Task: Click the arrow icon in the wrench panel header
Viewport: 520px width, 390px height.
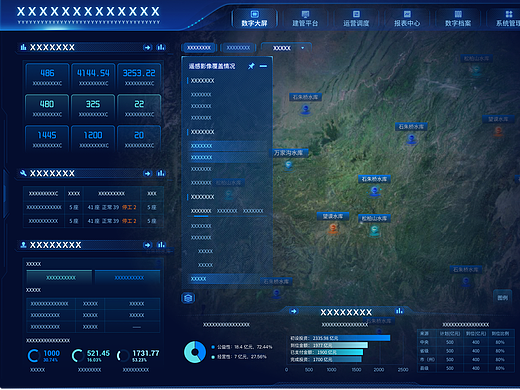Action: 147,173
